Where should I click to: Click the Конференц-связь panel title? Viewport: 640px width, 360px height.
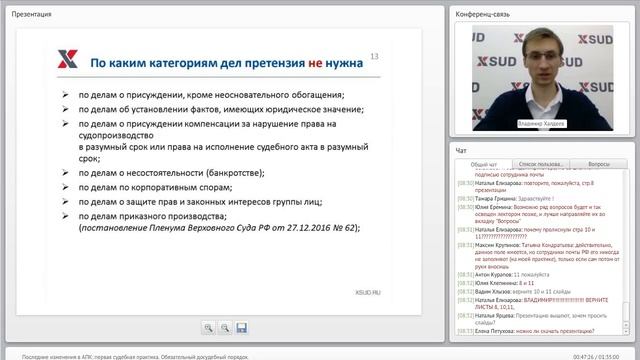point(482,14)
